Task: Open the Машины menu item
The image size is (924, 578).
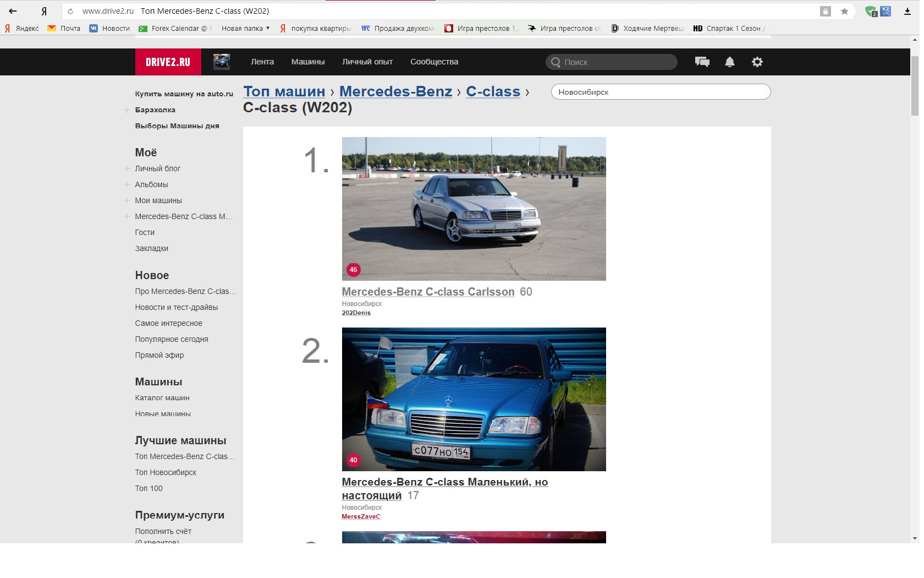Action: pyautogui.click(x=308, y=62)
